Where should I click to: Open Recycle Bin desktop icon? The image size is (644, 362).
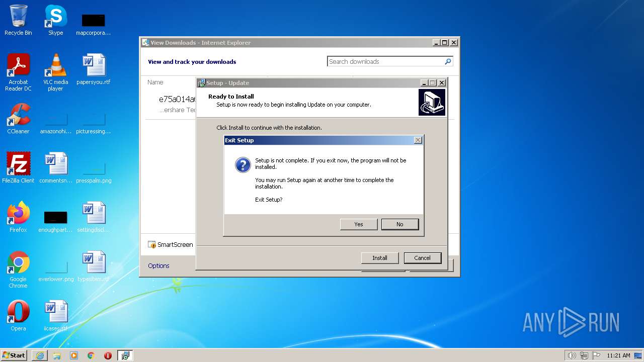tap(18, 20)
